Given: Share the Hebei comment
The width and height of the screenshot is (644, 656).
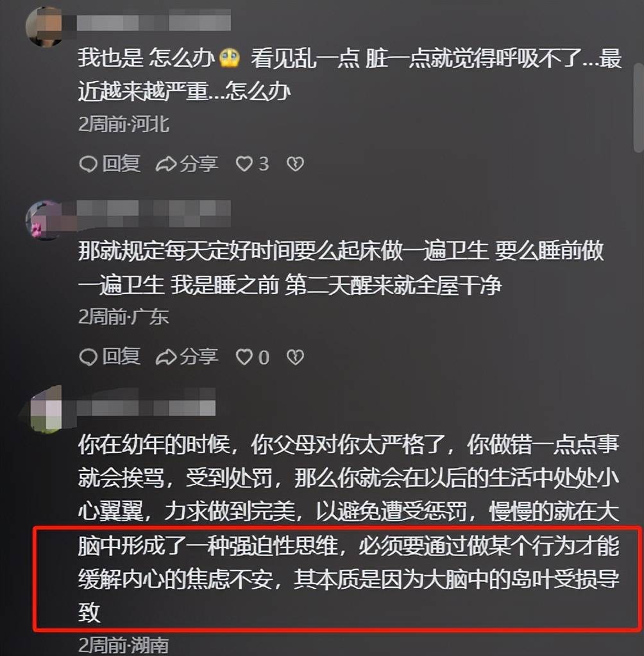Looking at the screenshot, I should pyautogui.click(x=187, y=164).
